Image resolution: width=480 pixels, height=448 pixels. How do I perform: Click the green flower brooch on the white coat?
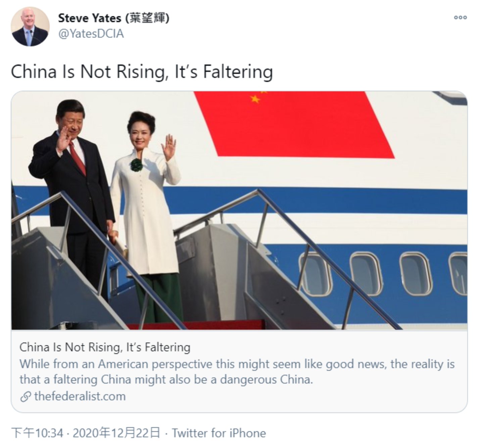137,165
